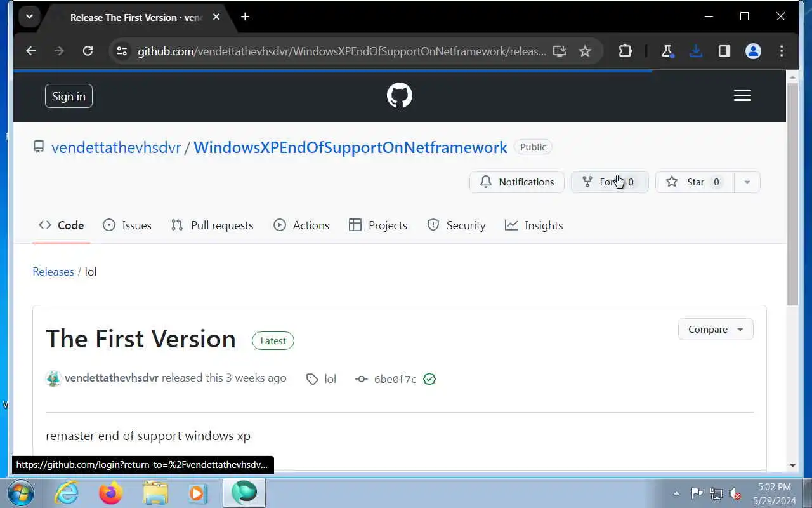The width and height of the screenshot is (812, 508).
Task: Click the Sign in button
Action: [x=69, y=96]
